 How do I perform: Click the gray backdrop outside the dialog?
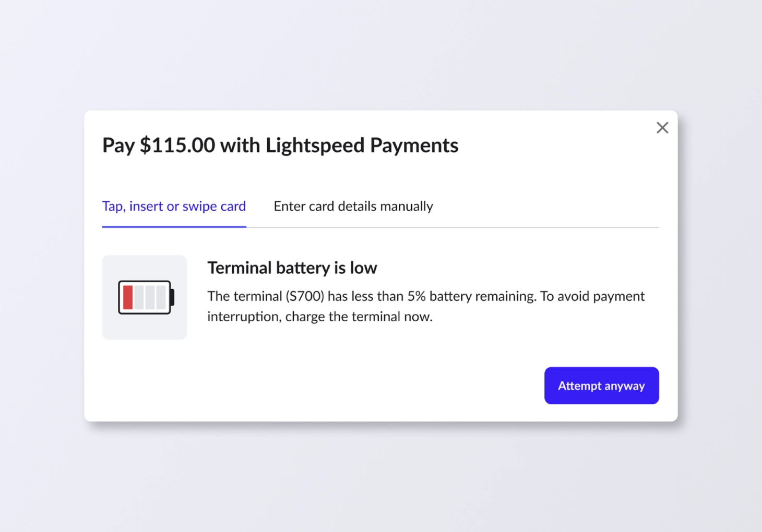(x=381, y=480)
